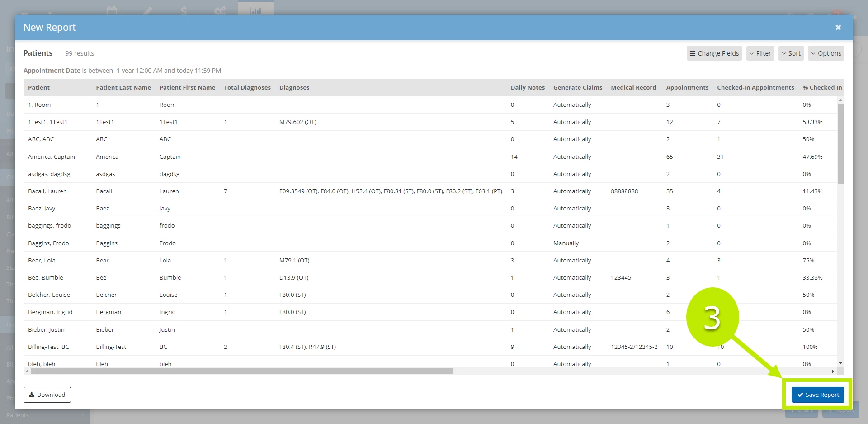Click the Manually claims value for Baggins, Frodo

coord(566,243)
